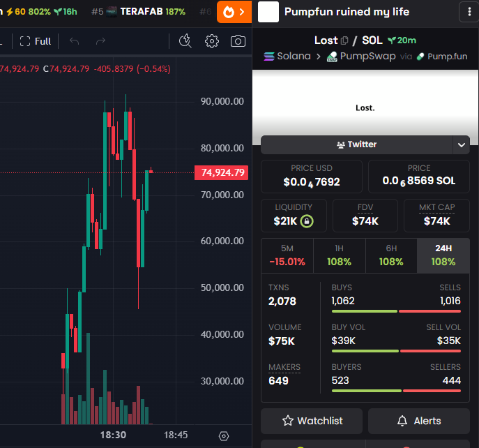Open the Pump.fun link
The height and width of the screenshot is (448, 479).
(x=442, y=57)
